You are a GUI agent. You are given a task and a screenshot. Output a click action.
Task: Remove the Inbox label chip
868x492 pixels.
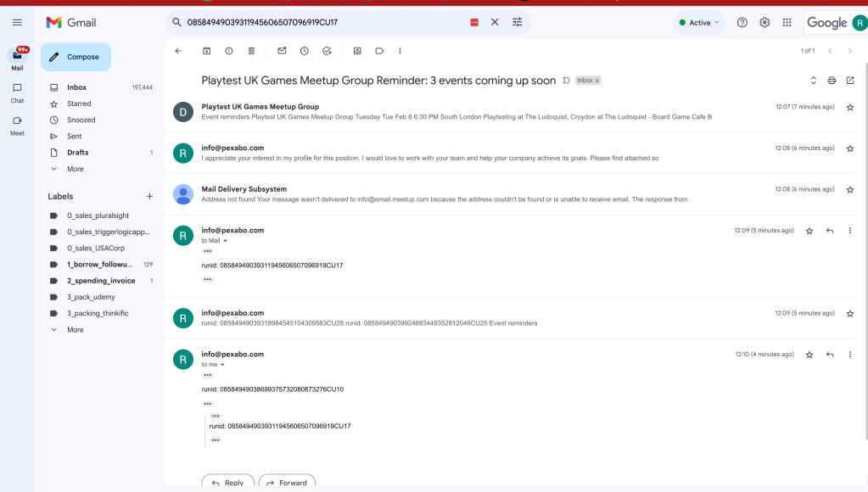[x=596, y=81]
